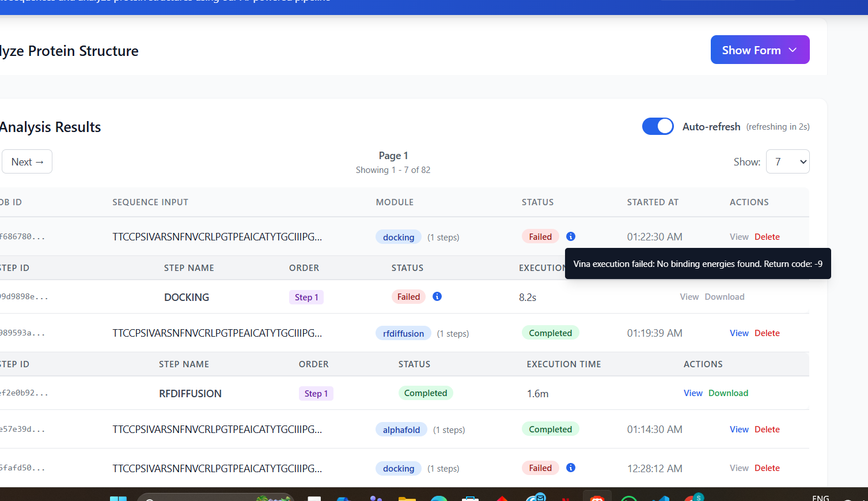Go to Next results page

(27, 162)
